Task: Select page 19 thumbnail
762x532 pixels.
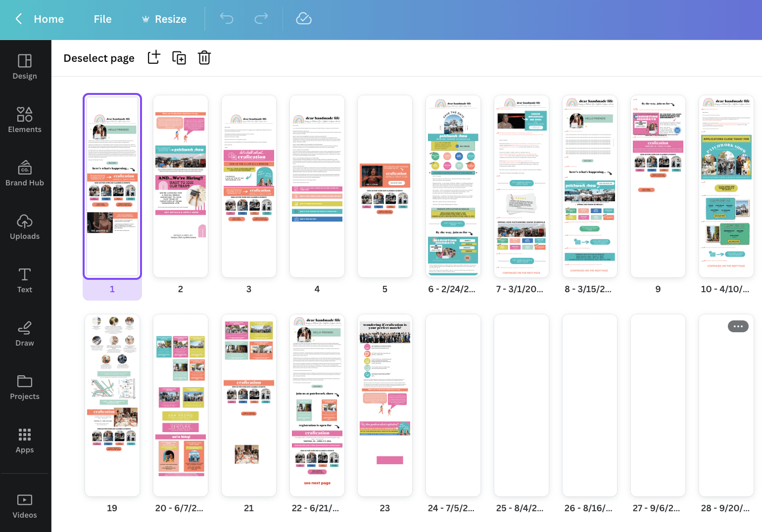Action: tap(112, 405)
